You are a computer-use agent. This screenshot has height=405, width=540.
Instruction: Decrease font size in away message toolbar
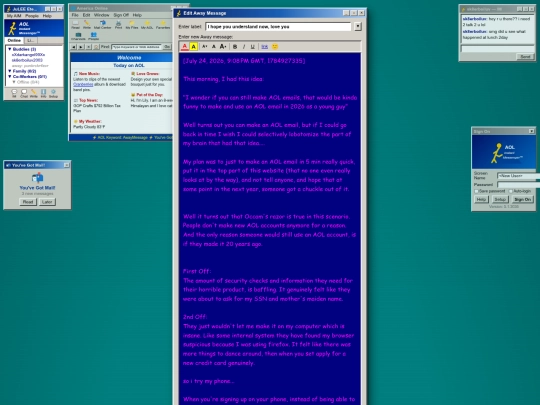pyautogui.click(x=205, y=46)
